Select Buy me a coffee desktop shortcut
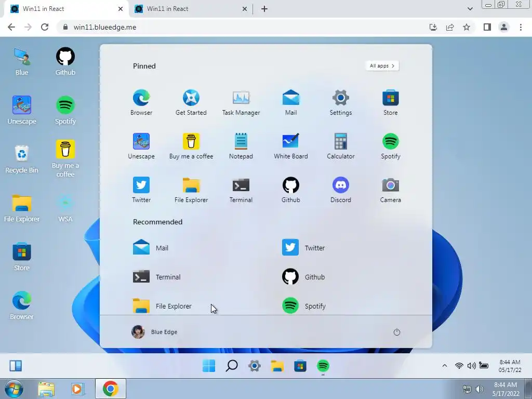Image resolution: width=532 pixels, height=399 pixels. coord(65,159)
